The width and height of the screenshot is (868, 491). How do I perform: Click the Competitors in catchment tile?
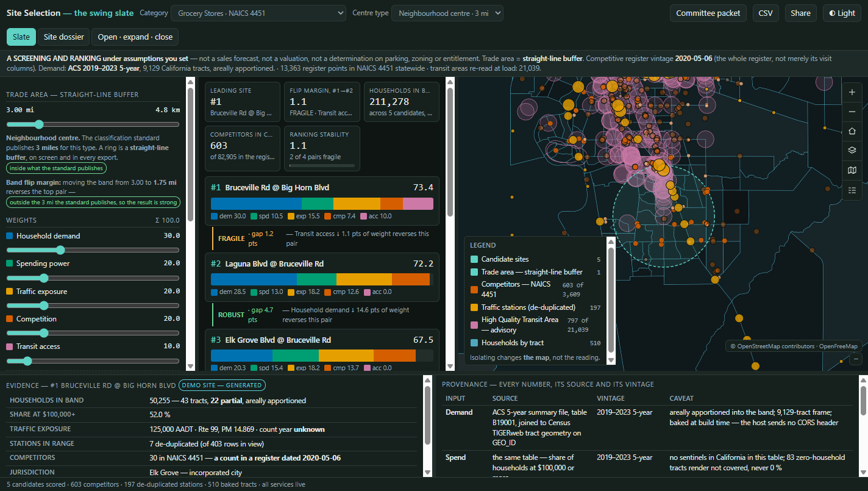click(243, 148)
